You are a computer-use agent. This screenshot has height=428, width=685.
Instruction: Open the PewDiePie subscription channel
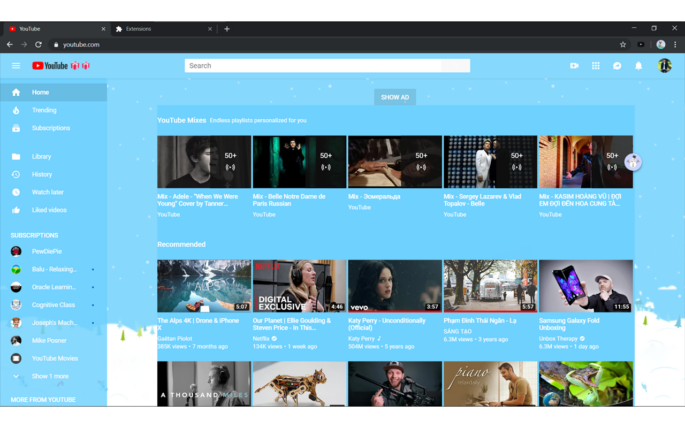point(48,251)
